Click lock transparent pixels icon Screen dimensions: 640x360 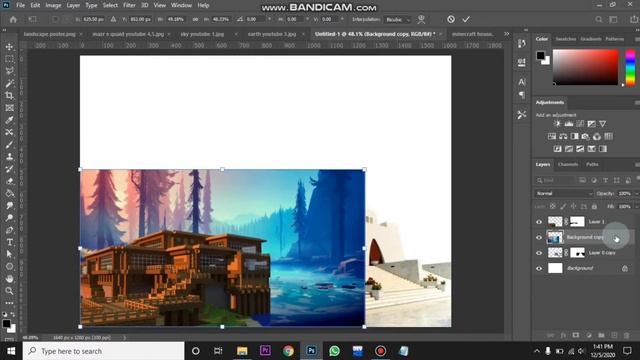pos(552,207)
